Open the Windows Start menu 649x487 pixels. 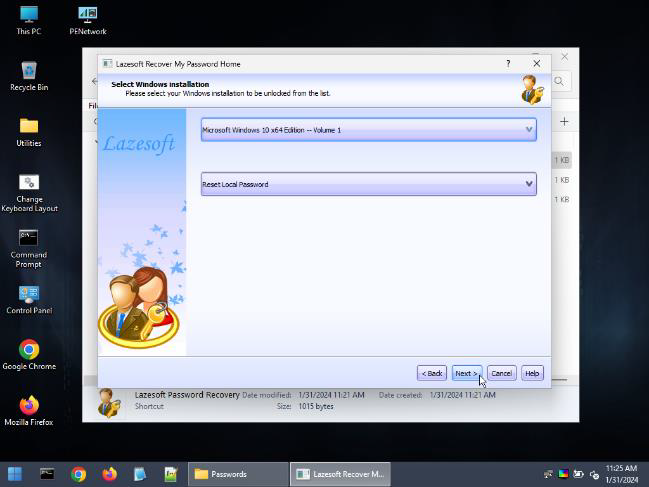[x=15, y=474]
